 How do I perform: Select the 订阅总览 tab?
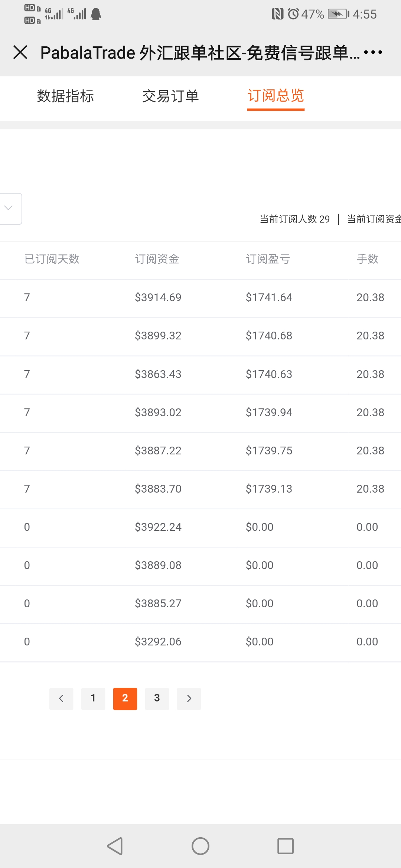[x=276, y=96]
